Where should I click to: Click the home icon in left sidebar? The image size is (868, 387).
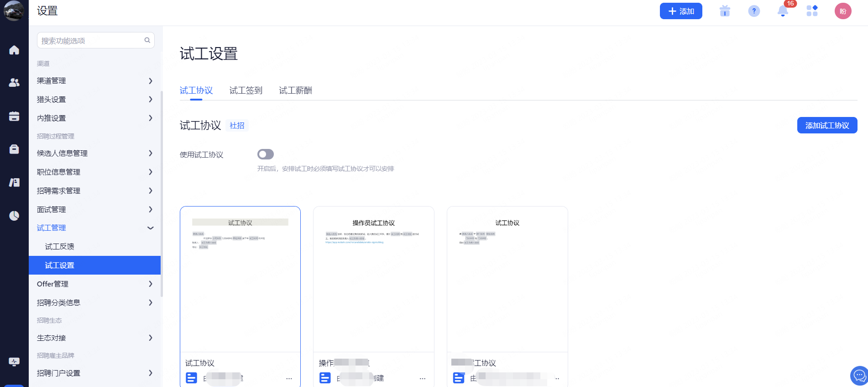click(14, 50)
